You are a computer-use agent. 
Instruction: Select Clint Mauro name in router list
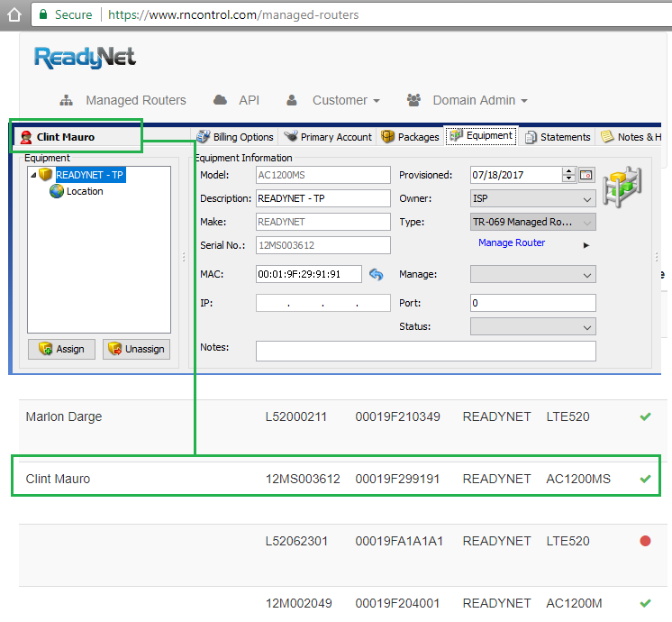click(x=58, y=479)
